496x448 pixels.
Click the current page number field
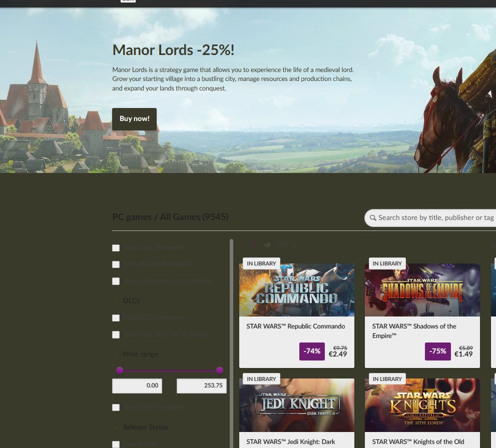point(253,245)
